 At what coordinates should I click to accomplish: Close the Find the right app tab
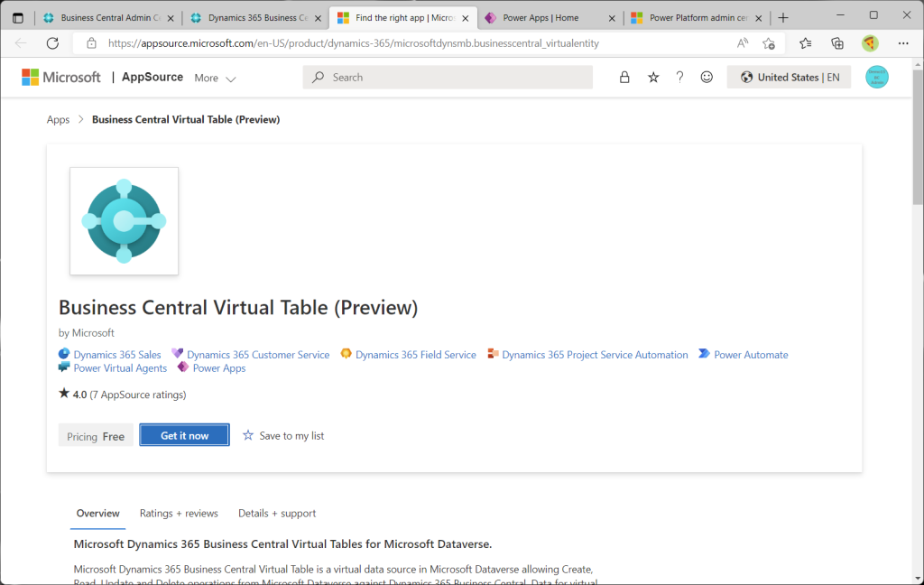[x=466, y=18]
